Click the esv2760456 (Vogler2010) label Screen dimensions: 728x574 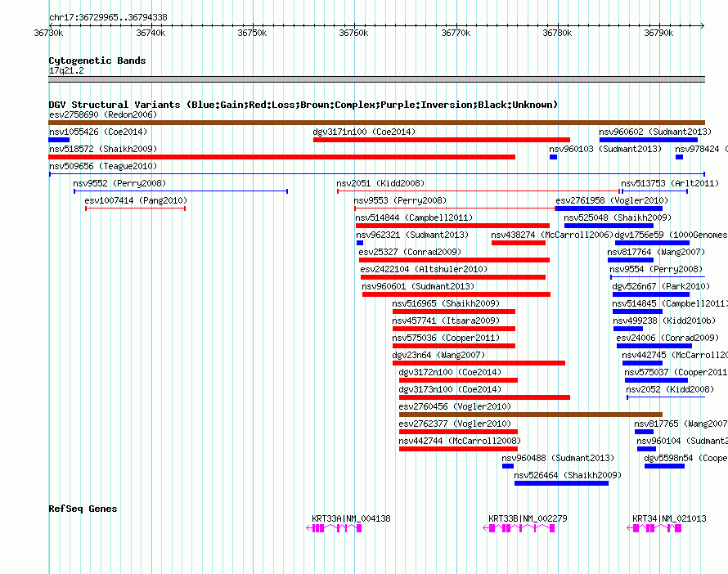click(x=455, y=406)
